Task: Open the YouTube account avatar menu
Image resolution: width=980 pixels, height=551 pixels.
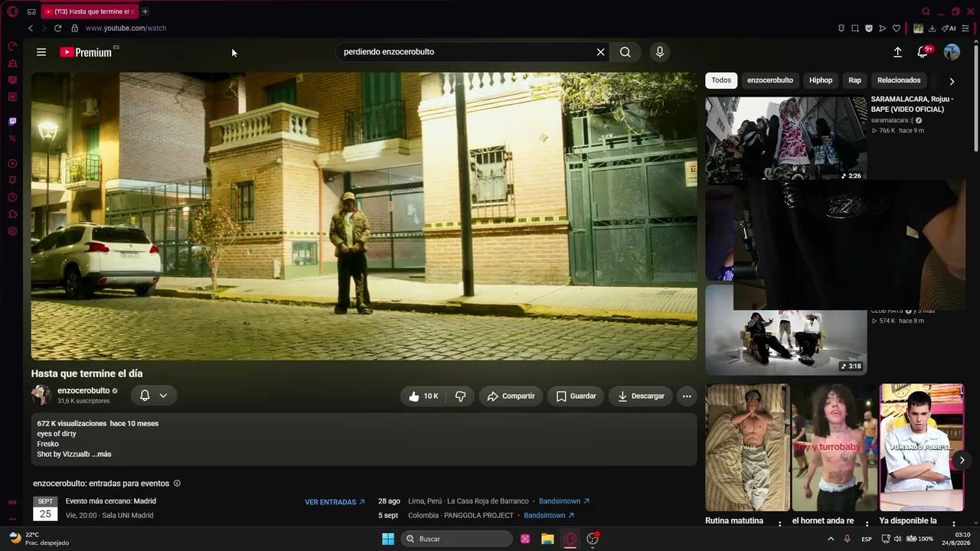Action: click(x=952, y=52)
